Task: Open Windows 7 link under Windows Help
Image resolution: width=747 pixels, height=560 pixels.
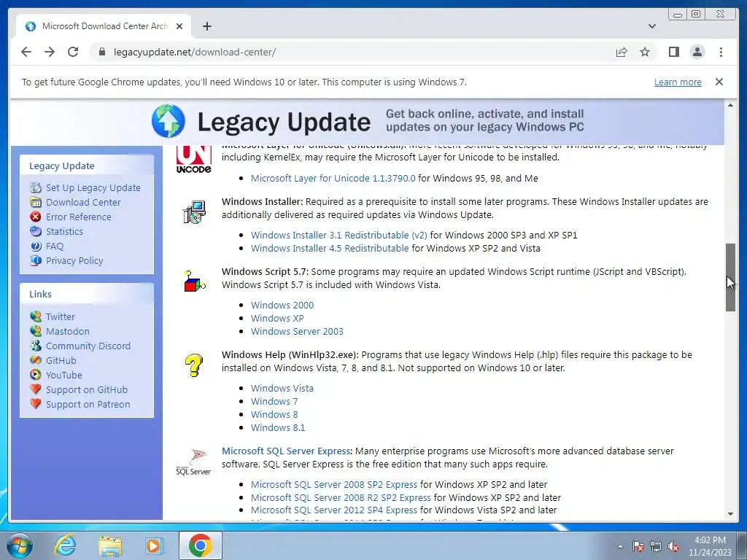Action: (274, 402)
